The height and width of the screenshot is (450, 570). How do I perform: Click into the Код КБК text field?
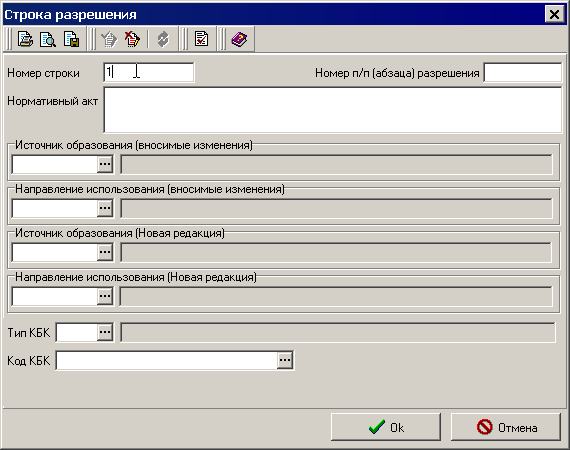pyautogui.click(x=167, y=360)
